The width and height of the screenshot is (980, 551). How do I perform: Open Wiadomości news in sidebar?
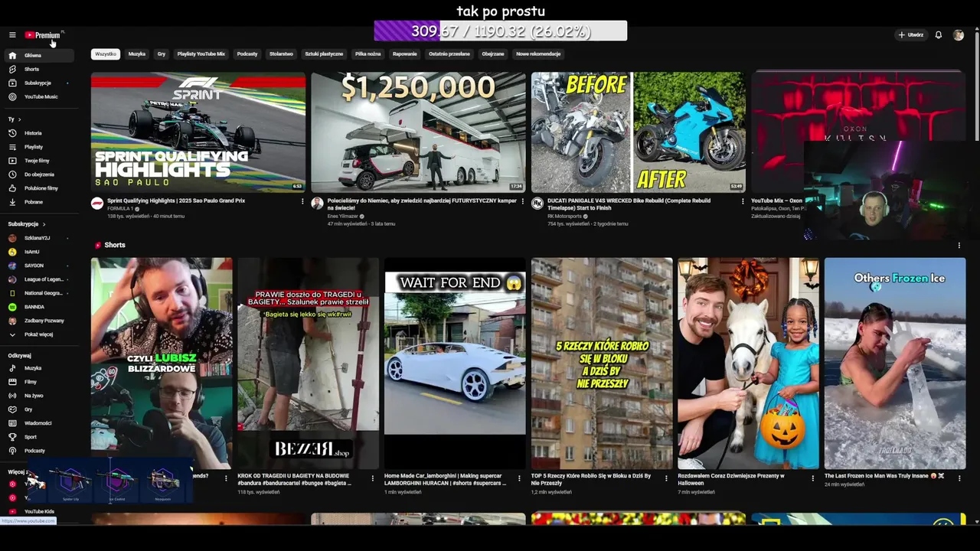click(x=38, y=423)
